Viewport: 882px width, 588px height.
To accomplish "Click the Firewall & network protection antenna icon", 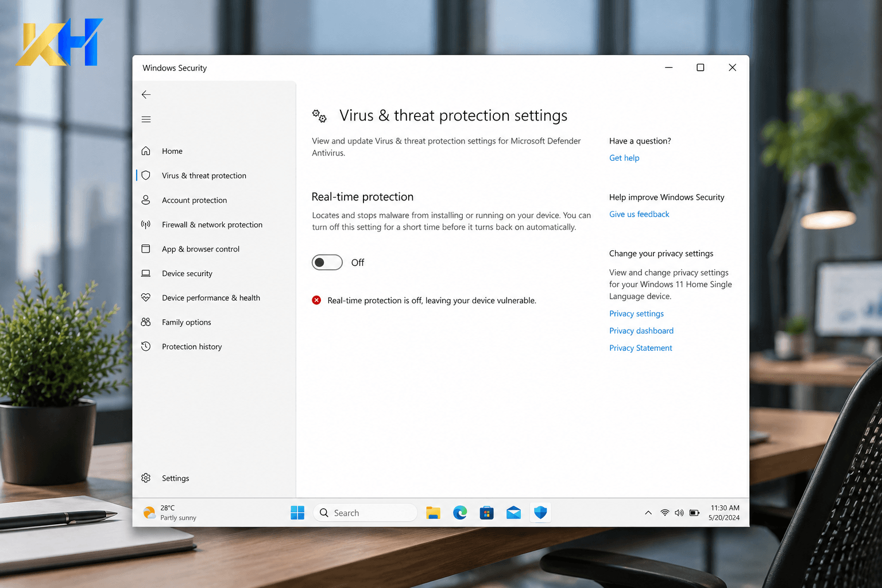I will pos(146,225).
